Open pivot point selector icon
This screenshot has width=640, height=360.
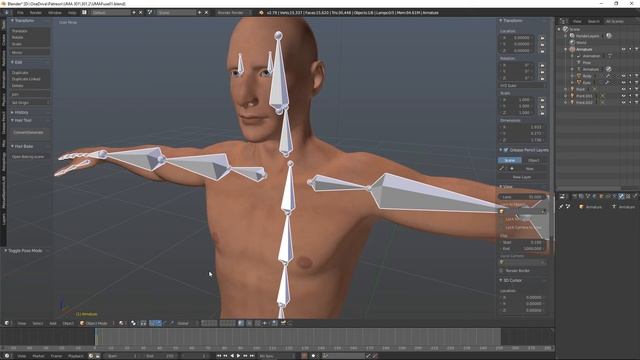click(133, 323)
